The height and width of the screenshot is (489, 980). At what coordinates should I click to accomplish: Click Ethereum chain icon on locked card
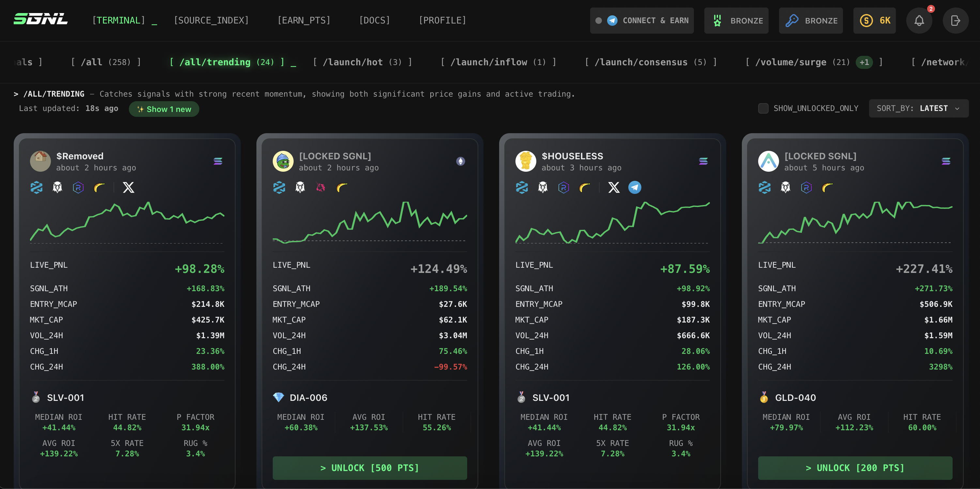(460, 161)
